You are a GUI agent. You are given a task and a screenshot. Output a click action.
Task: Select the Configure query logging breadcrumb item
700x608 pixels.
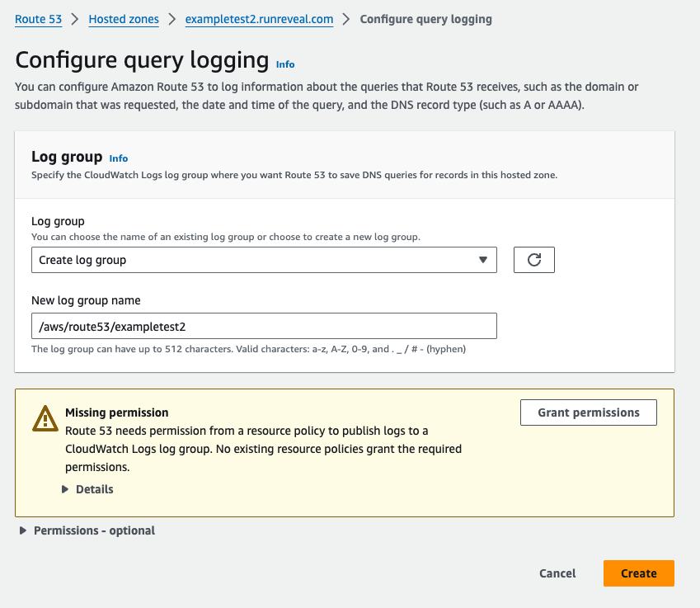(425, 19)
